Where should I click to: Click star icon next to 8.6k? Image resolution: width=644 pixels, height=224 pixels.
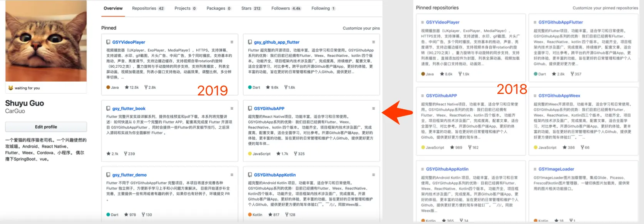[x=442, y=74]
